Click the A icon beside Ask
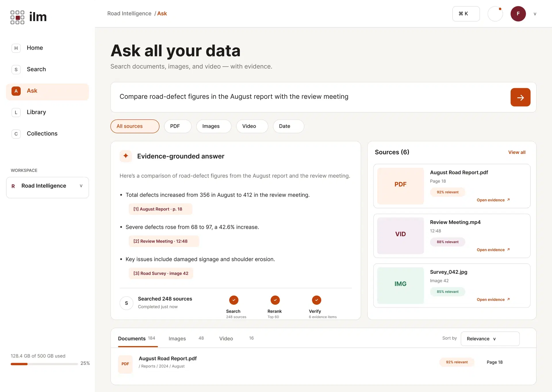The width and height of the screenshot is (552, 392). coord(16,91)
